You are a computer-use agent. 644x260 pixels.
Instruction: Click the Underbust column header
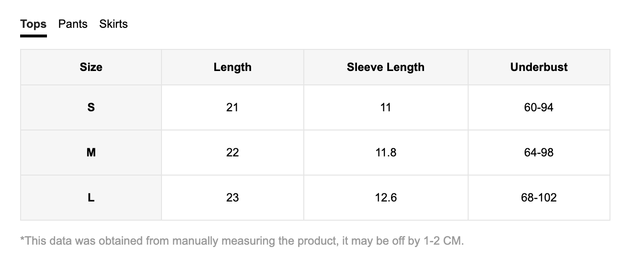[x=539, y=67]
